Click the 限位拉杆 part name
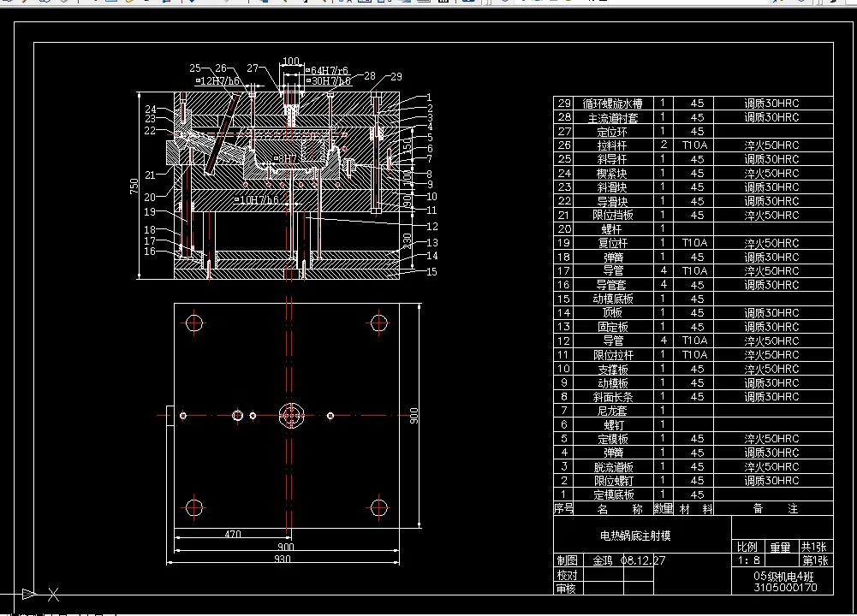 coord(613,355)
